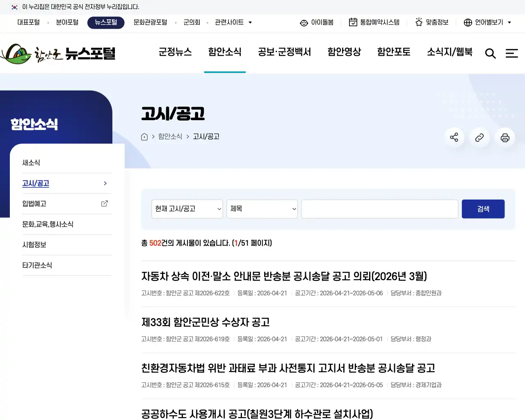Screen dimensions: 525x420
Task: Click the print icon button
Action: [x=505, y=137]
